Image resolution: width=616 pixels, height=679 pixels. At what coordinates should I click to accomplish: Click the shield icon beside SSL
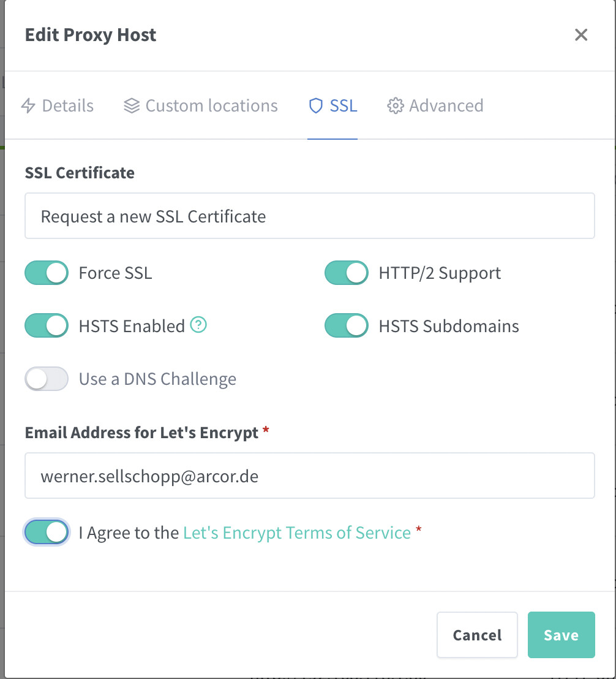pyautogui.click(x=316, y=105)
